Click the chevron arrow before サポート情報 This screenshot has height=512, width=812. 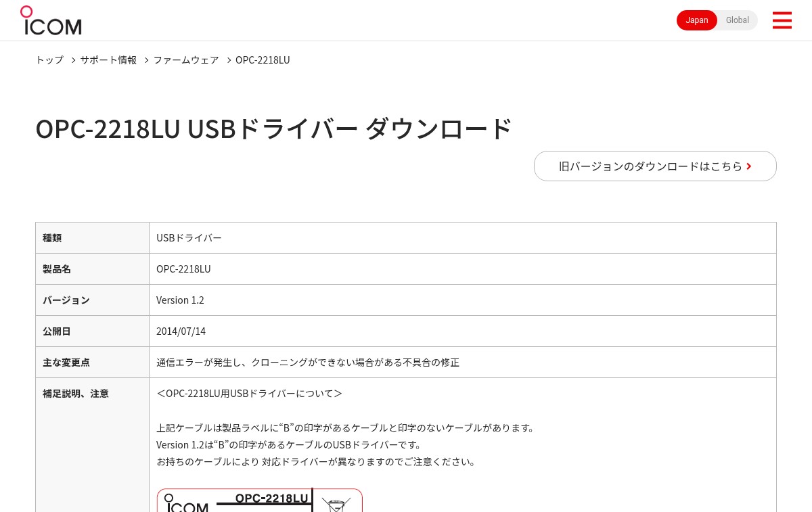(x=73, y=60)
